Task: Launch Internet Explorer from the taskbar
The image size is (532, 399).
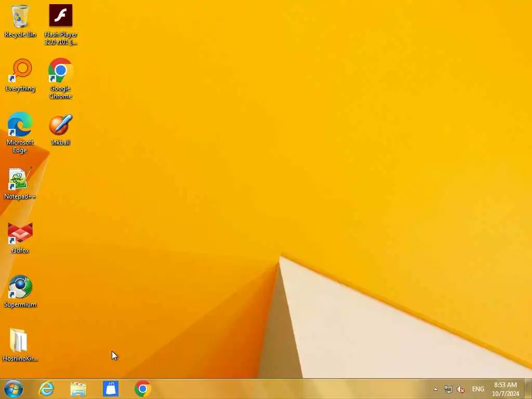Action: pyautogui.click(x=46, y=389)
